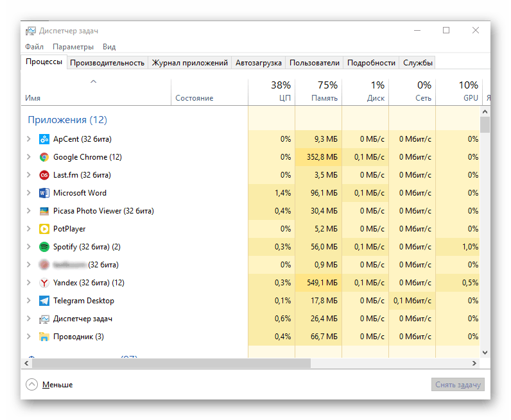
Task: Switch to the Производительность tab
Action: click(107, 63)
